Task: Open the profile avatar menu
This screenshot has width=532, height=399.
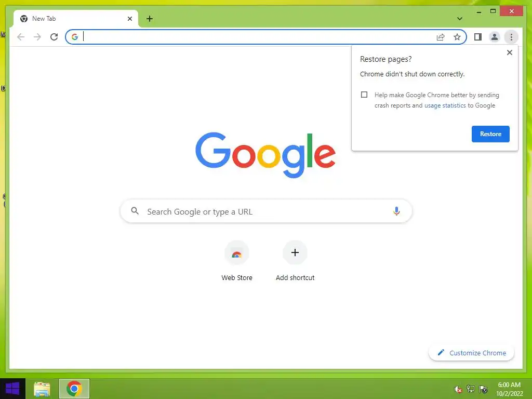Action: click(495, 37)
